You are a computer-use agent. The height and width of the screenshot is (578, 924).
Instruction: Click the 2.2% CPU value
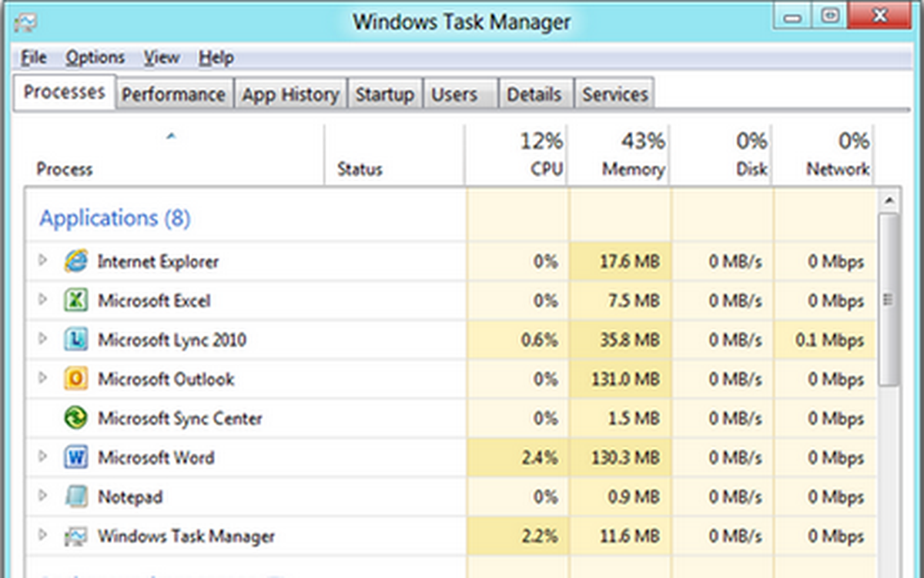click(x=538, y=536)
